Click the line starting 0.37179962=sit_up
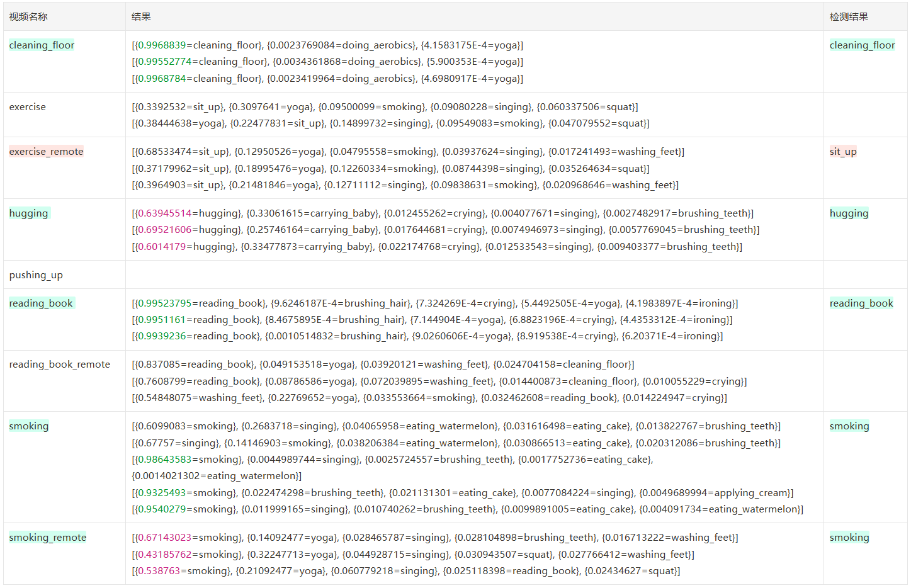The width and height of the screenshot is (911, 588). [x=390, y=169]
